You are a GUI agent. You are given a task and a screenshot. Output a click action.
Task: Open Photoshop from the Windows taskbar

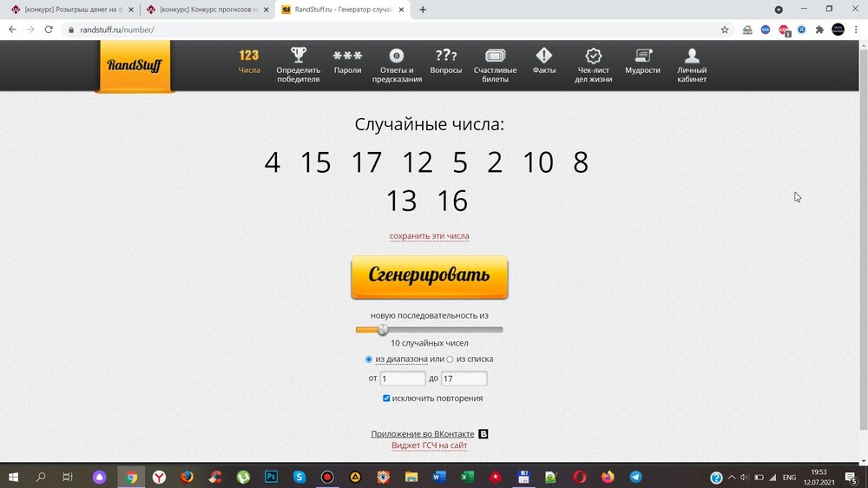(271, 477)
